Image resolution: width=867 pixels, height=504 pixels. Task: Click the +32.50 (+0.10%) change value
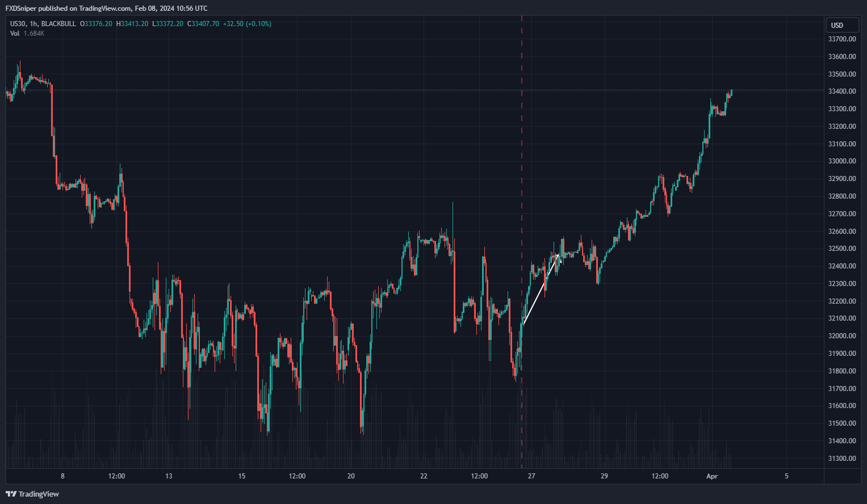point(247,24)
